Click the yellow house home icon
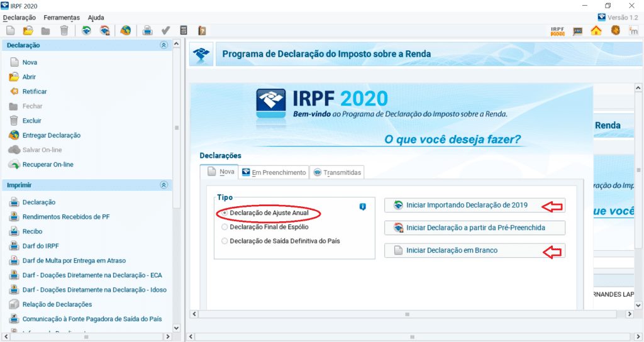The width and height of the screenshot is (644, 342). click(x=596, y=30)
